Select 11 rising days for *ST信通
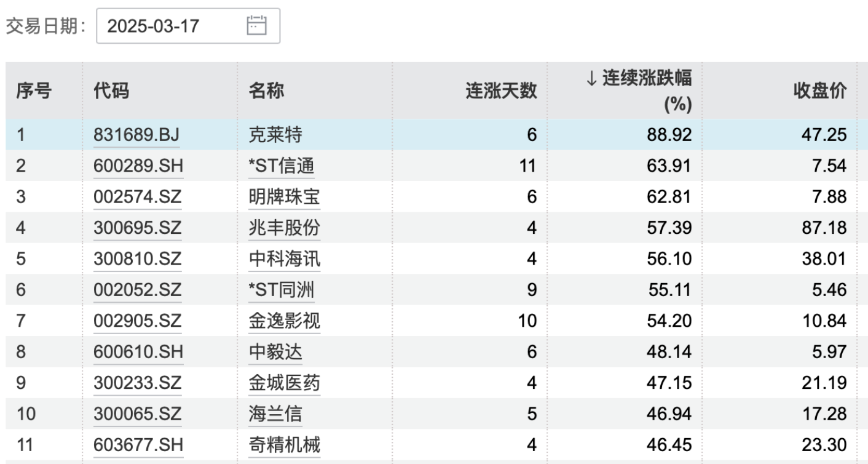The image size is (868, 464). pyautogui.click(x=529, y=166)
